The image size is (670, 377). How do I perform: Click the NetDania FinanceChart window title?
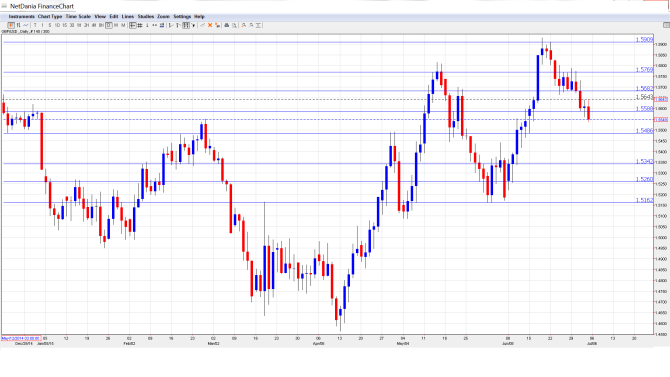click(x=42, y=6)
